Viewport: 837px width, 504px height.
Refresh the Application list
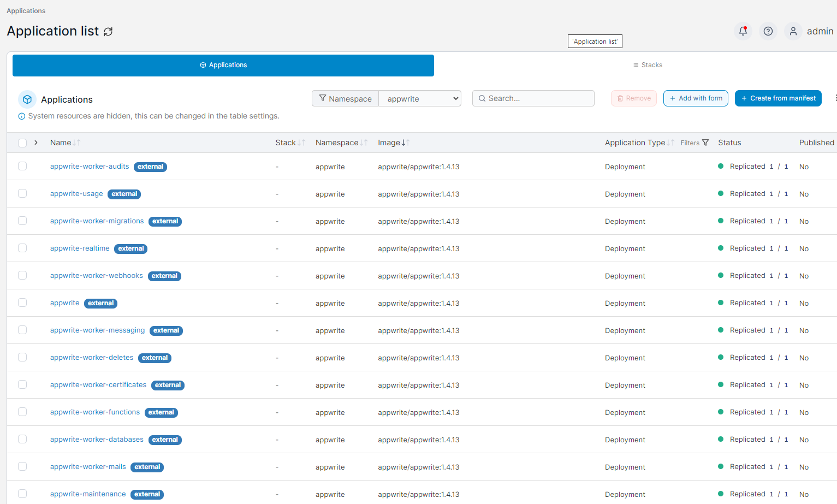108,32
